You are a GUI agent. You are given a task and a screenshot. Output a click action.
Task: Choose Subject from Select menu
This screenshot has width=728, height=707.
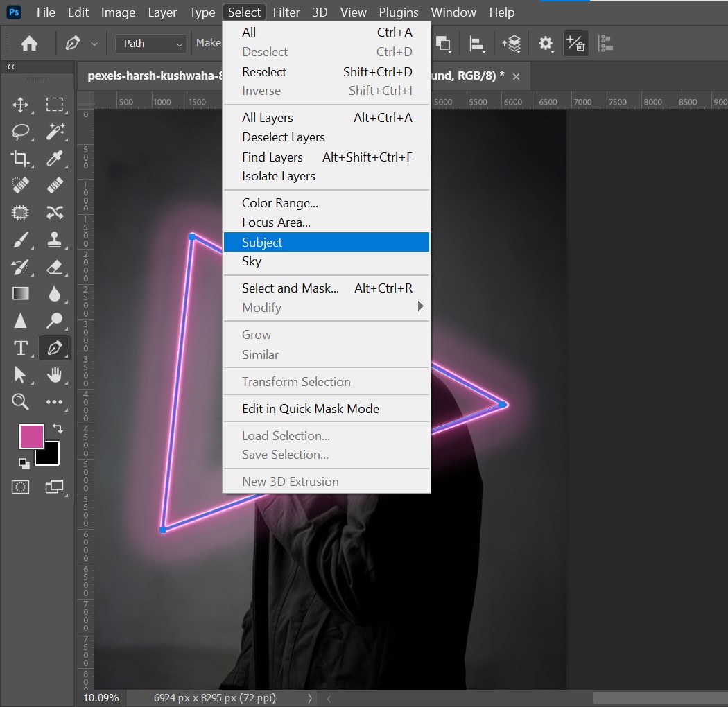coord(327,242)
